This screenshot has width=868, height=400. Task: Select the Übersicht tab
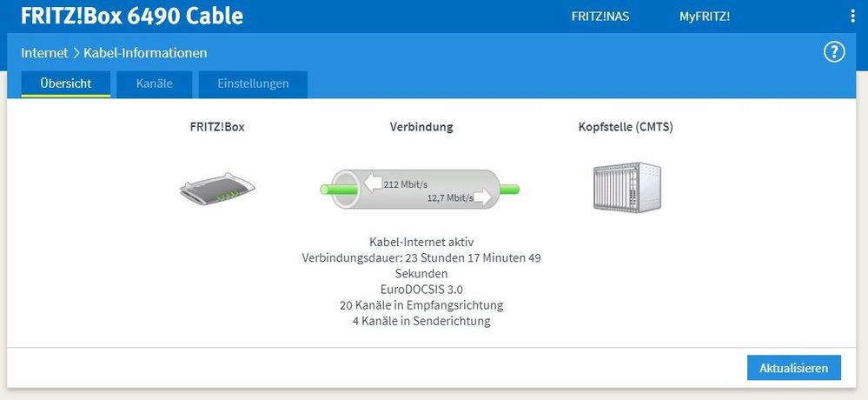click(66, 84)
